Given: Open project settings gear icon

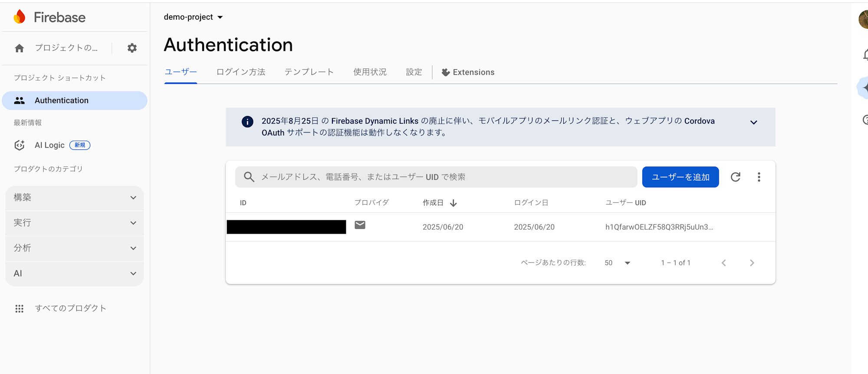Looking at the screenshot, I should [132, 48].
